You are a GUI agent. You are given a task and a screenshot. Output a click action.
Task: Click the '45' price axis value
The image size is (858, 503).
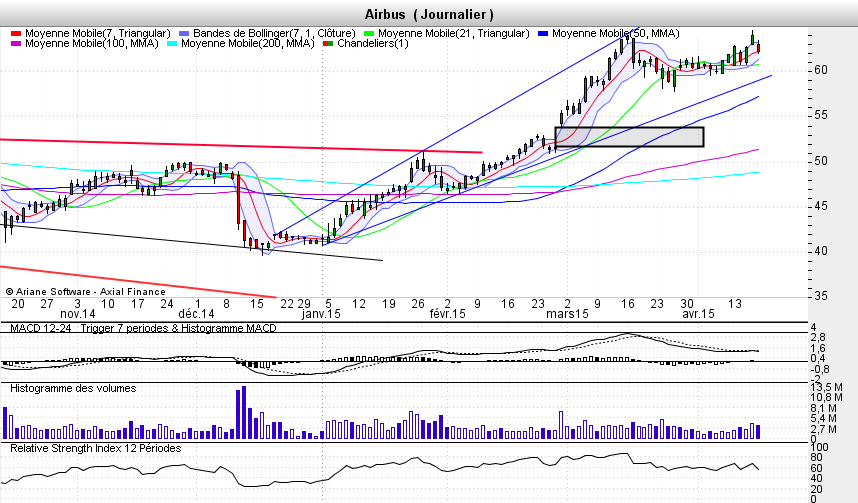click(x=821, y=206)
